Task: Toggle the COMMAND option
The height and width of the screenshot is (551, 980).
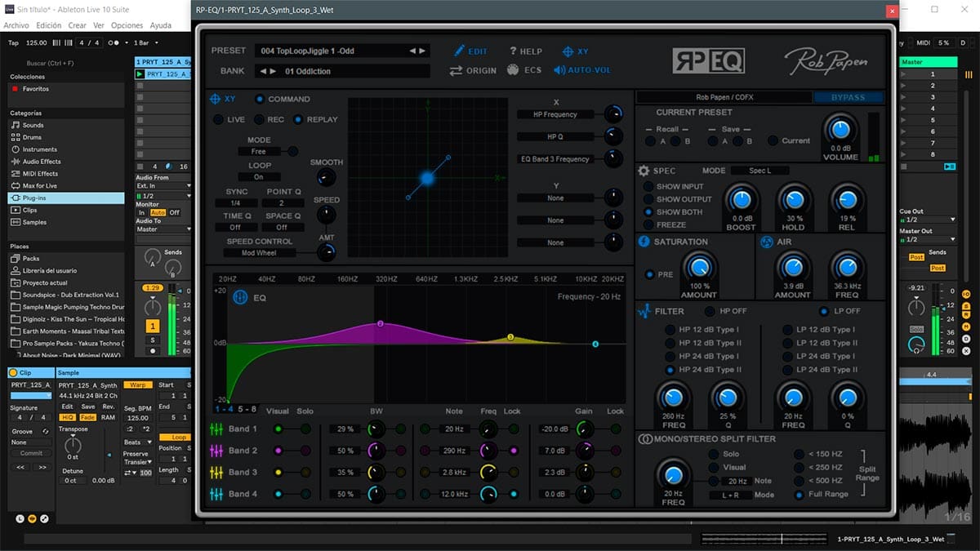Action: click(260, 100)
